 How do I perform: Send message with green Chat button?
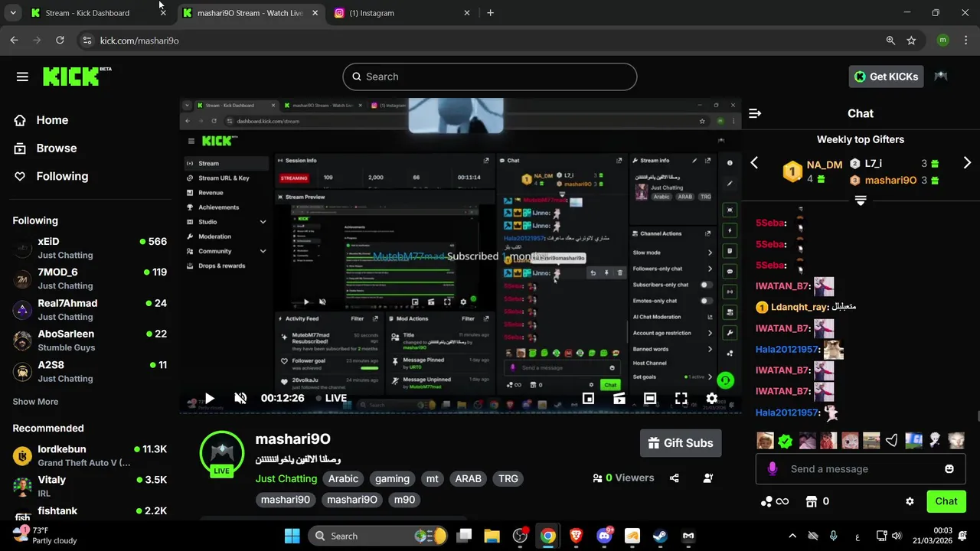tap(946, 501)
